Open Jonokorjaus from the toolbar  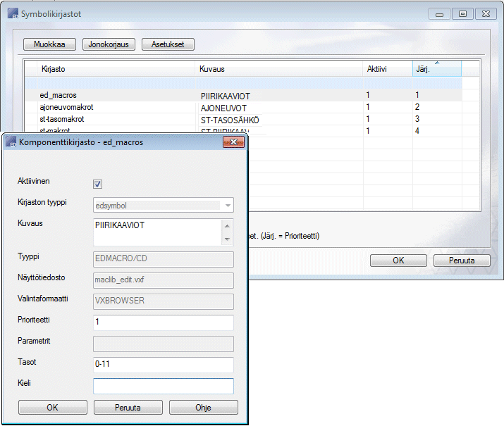point(108,44)
